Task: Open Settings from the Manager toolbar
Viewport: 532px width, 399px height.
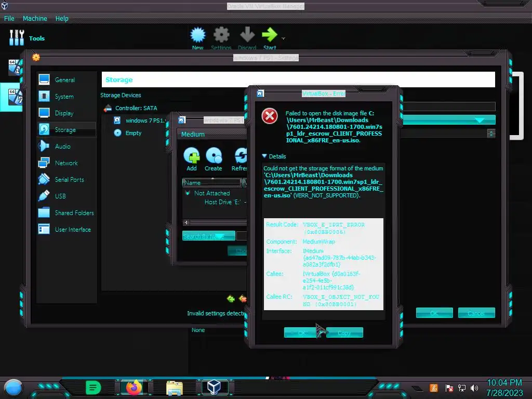Action: point(221,37)
